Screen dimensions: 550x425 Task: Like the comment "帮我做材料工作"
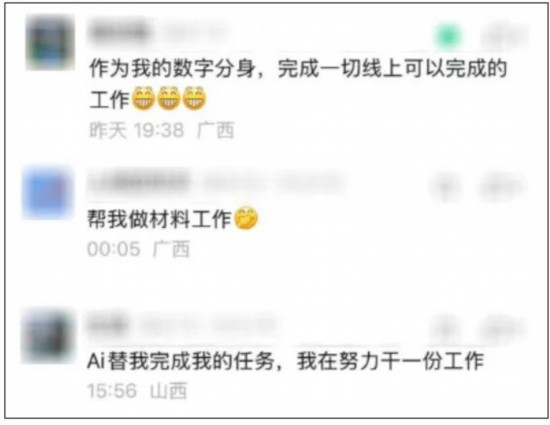pos(445,188)
